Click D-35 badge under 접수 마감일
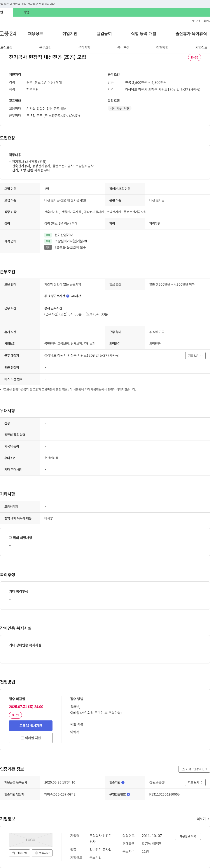The width and height of the screenshot is (210, 868). [x=15, y=715]
